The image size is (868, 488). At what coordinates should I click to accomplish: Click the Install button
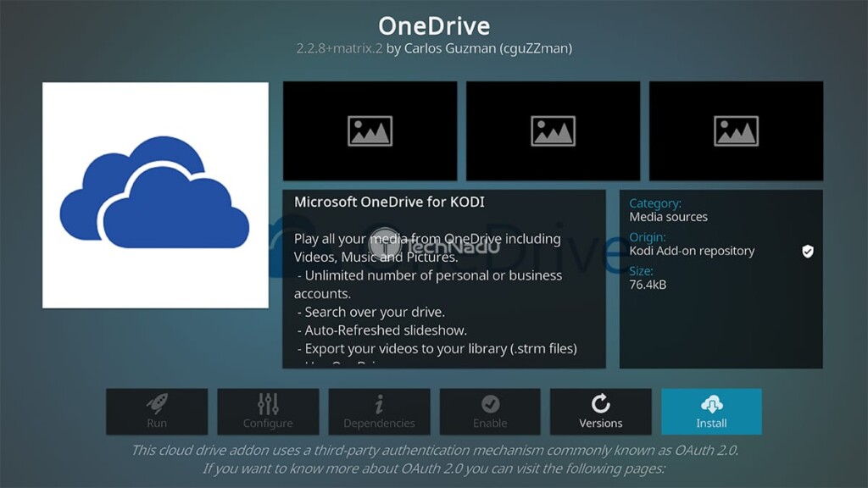[x=711, y=411]
